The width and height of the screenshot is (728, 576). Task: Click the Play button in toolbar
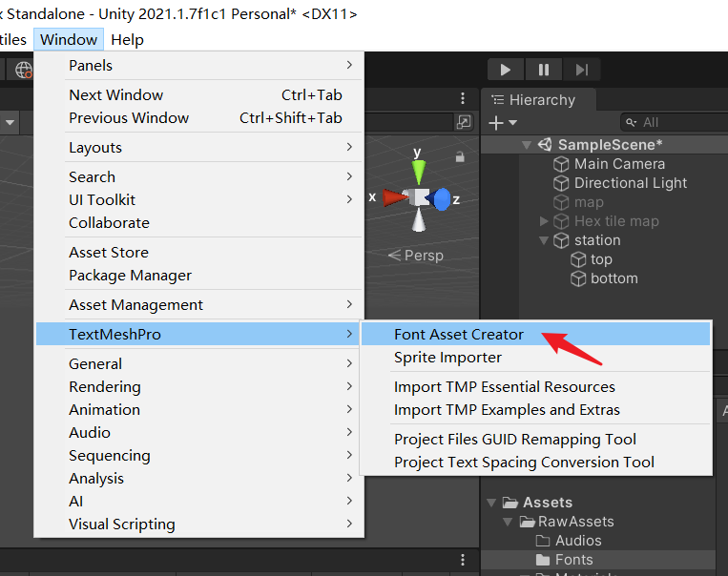pyautogui.click(x=506, y=70)
